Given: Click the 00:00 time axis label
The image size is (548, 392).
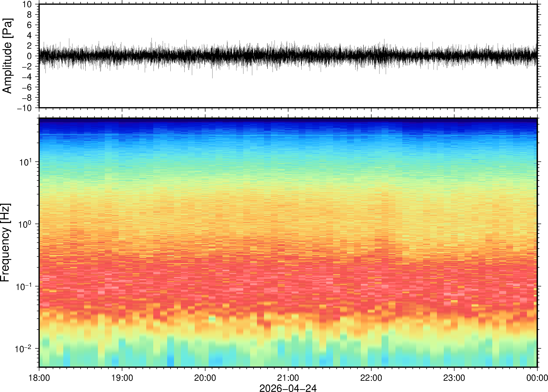Looking at the screenshot, I should 537,378.
